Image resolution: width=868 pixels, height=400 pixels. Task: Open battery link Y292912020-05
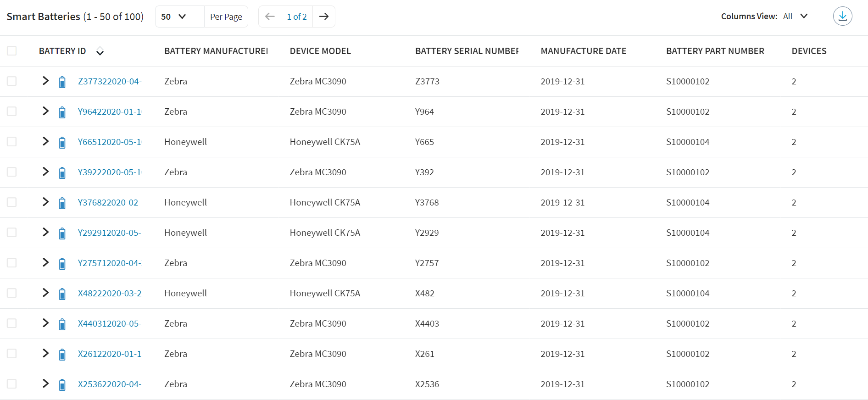pyautogui.click(x=109, y=233)
